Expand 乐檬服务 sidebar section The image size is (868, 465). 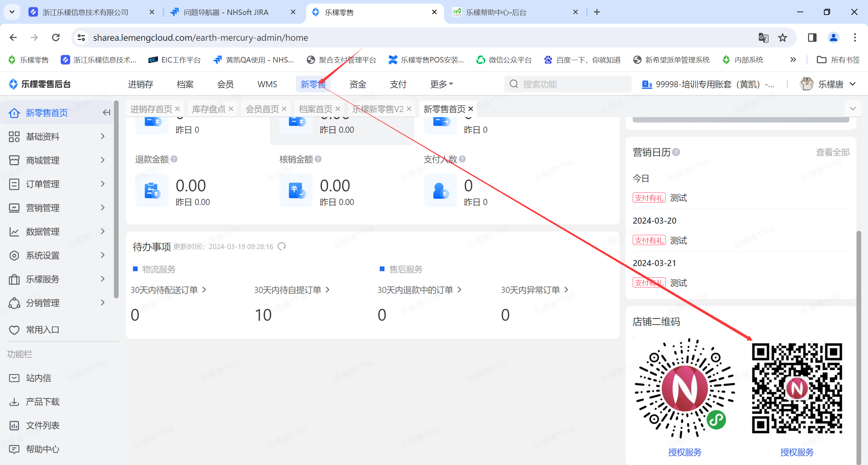[57, 279]
